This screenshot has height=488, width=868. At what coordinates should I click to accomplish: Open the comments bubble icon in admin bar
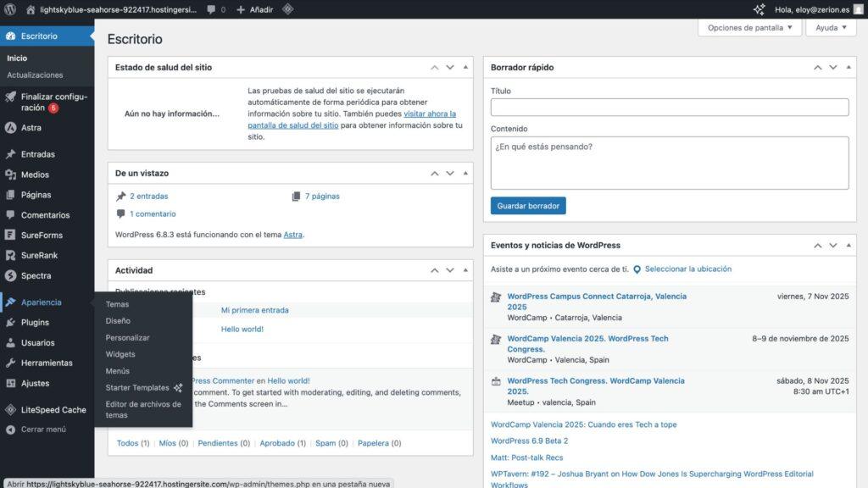211,9
